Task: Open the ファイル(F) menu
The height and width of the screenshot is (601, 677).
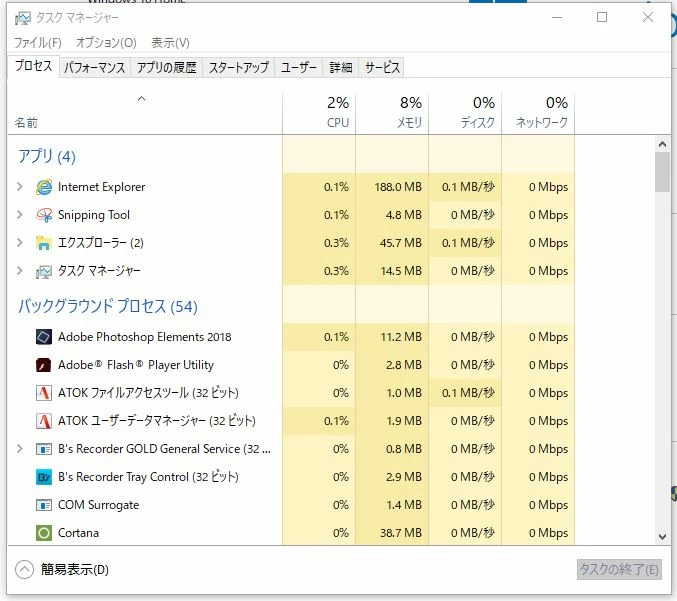Action: [x=38, y=43]
